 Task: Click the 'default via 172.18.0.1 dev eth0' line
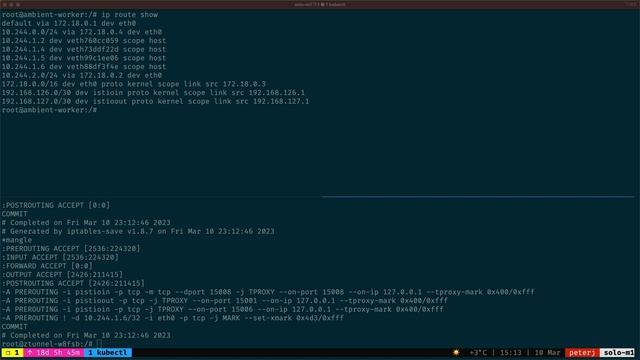(x=69, y=23)
